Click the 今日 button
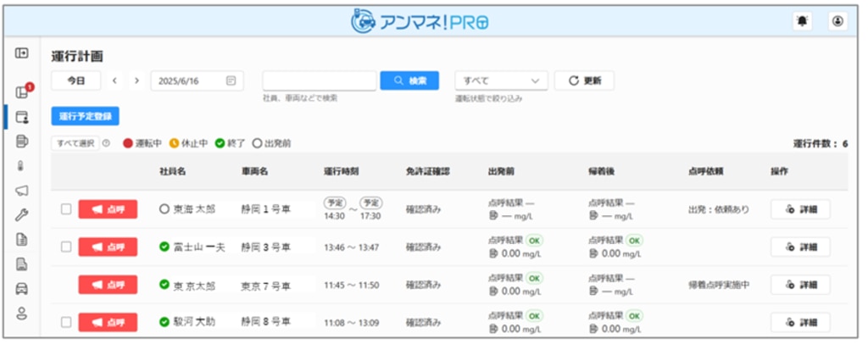 pyautogui.click(x=76, y=80)
